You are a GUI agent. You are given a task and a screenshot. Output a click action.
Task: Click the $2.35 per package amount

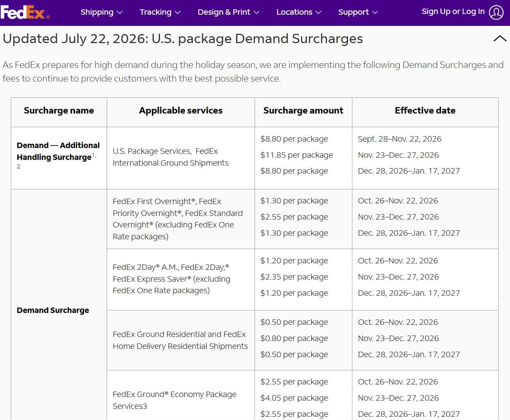pyautogui.click(x=294, y=277)
